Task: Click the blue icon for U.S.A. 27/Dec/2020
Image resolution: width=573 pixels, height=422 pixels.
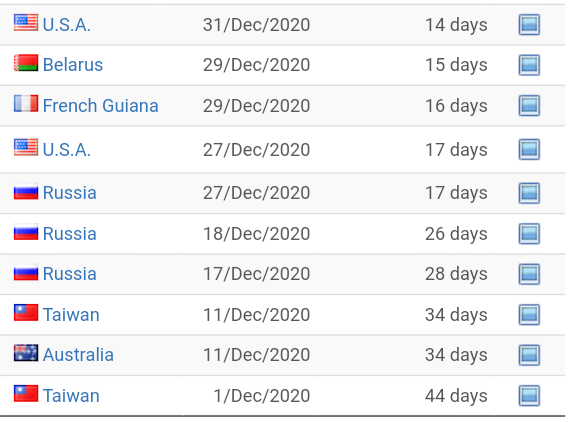Action: click(529, 149)
